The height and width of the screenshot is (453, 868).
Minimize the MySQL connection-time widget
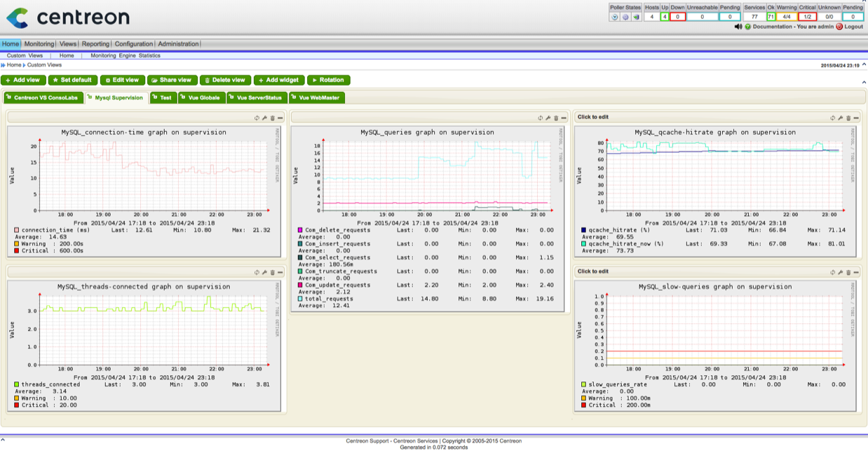pyautogui.click(x=280, y=118)
